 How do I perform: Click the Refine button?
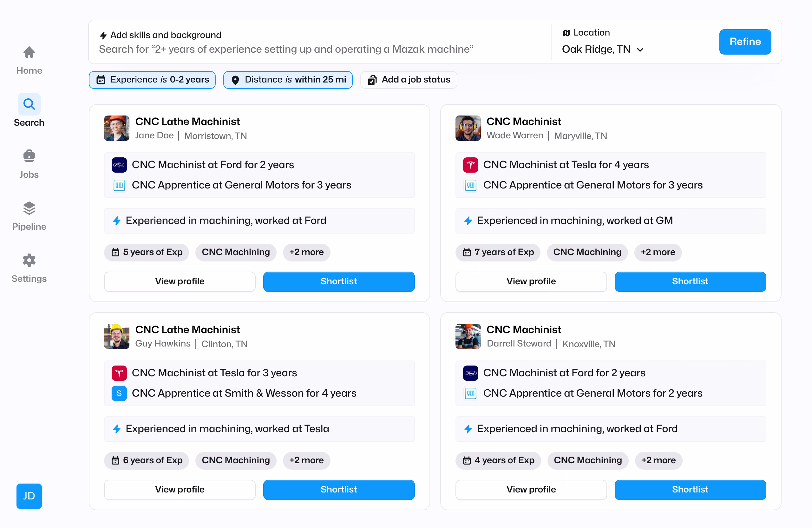pyautogui.click(x=745, y=42)
